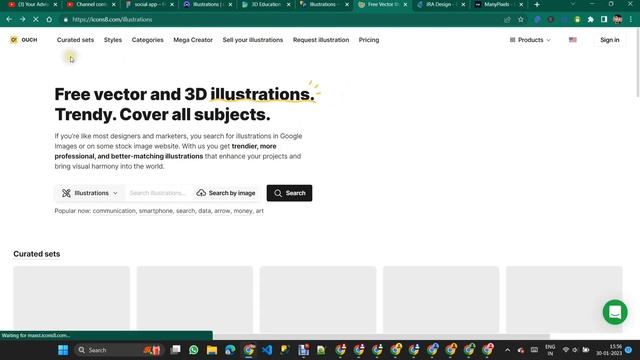Viewport: 640px width, 360px height.
Task: Open Visual Studio Code from the taskbar
Action: (x=267, y=350)
